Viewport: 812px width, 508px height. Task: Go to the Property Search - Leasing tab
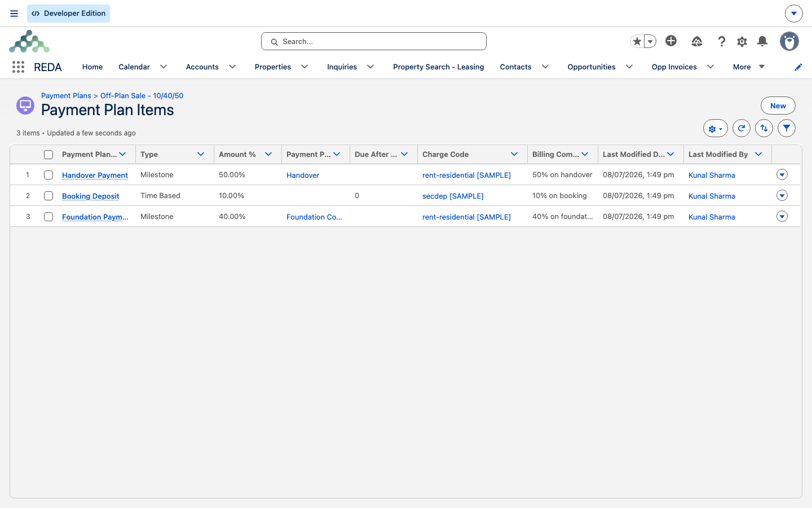pyautogui.click(x=439, y=67)
